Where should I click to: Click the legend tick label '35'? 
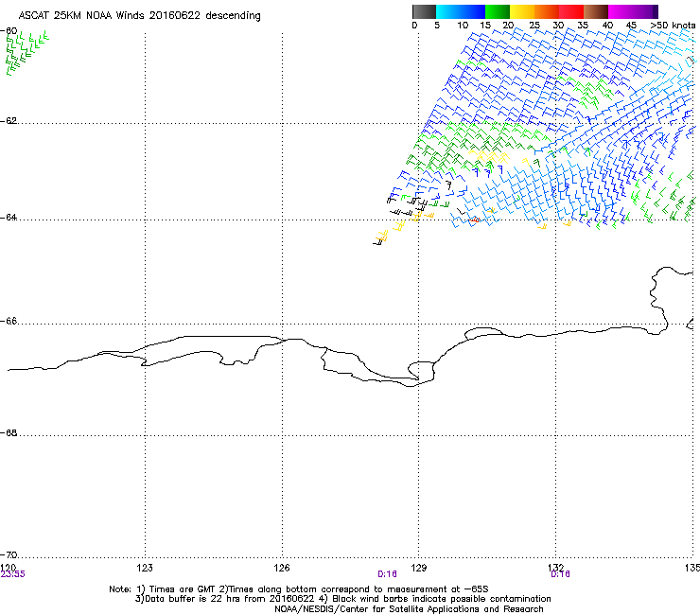coord(583,26)
